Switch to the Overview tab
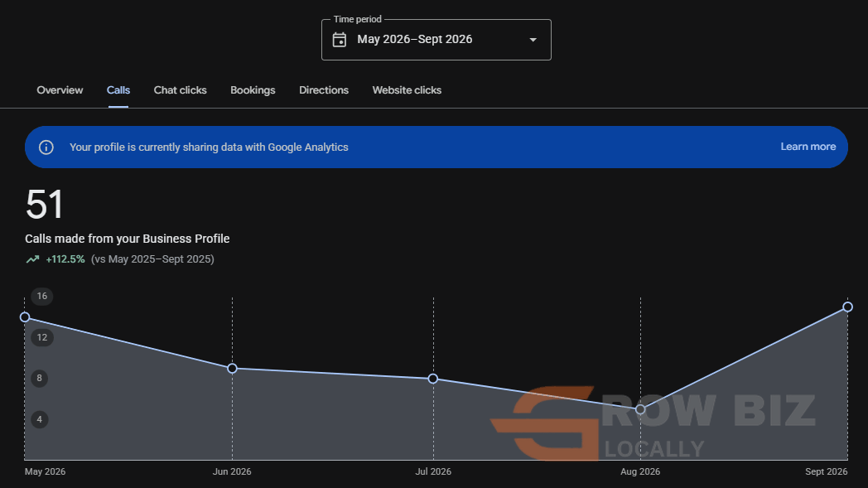 60,90
